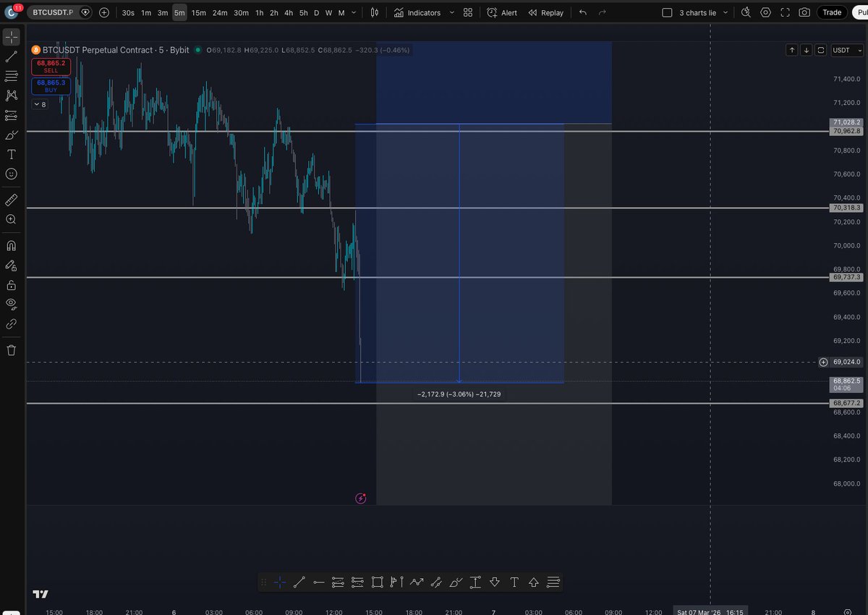This screenshot has height=615, width=868.
Task: Select polyline path tool in floating toolbar
Action: point(416,582)
